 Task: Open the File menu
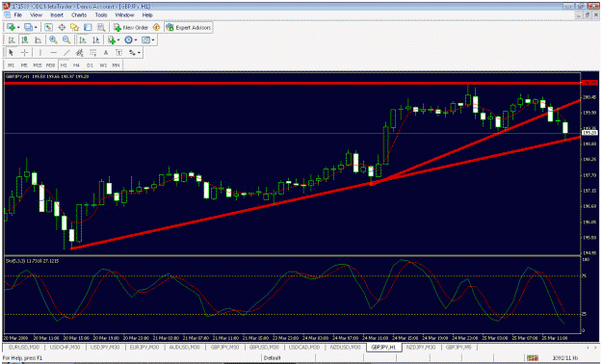click(18, 15)
